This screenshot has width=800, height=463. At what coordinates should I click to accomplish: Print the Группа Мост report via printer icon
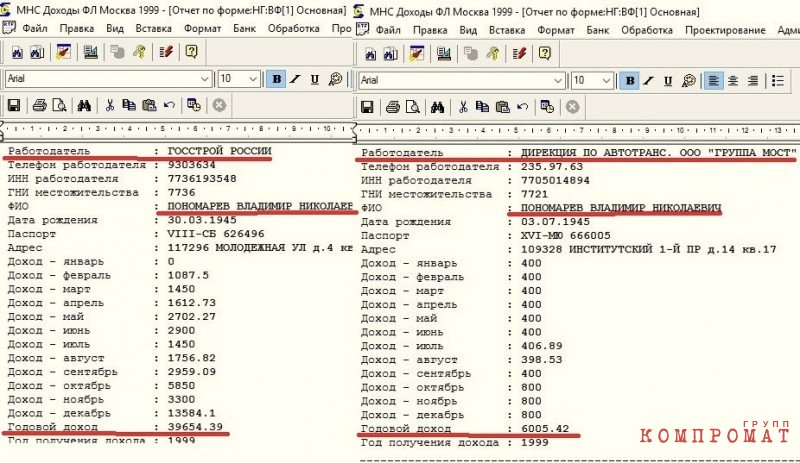[x=392, y=107]
